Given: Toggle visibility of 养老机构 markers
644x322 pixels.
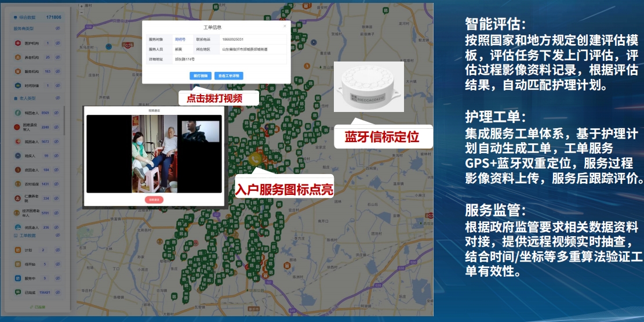Looking at the screenshot, I should [x=57, y=57].
